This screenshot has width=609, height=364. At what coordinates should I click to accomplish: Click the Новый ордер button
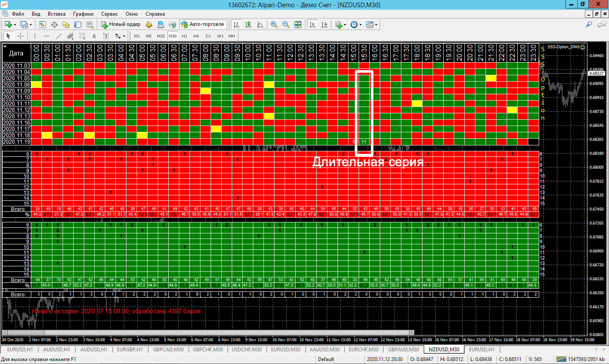point(121,25)
